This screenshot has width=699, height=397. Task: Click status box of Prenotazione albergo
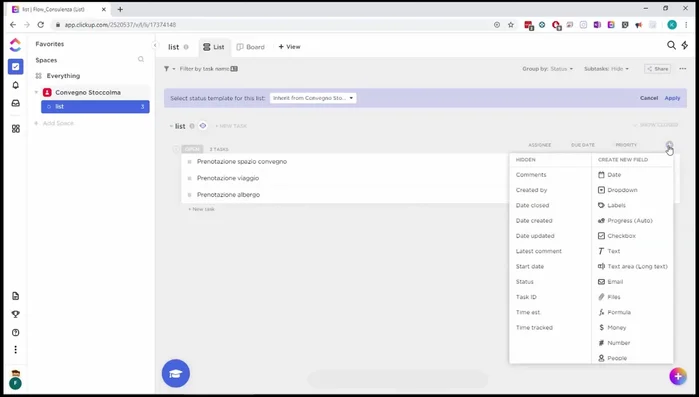(189, 195)
